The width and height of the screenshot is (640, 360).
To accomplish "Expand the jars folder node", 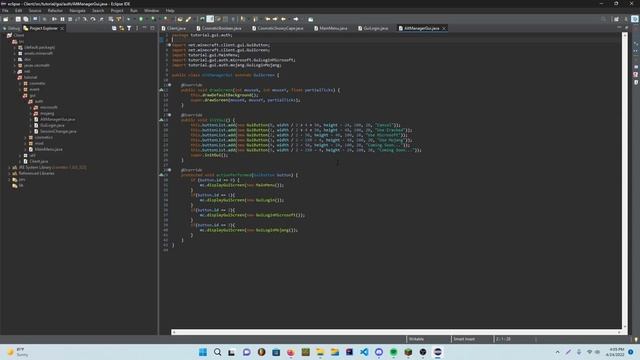I will click(x=10, y=180).
